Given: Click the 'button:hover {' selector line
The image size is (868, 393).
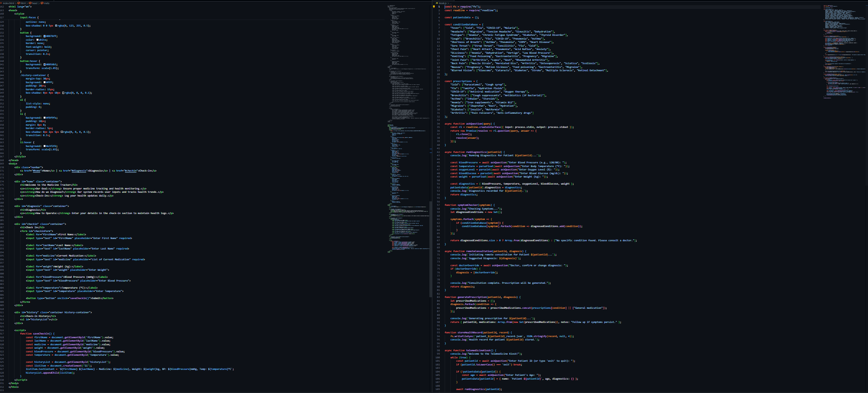Looking at the screenshot, I should click(x=30, y=61).
